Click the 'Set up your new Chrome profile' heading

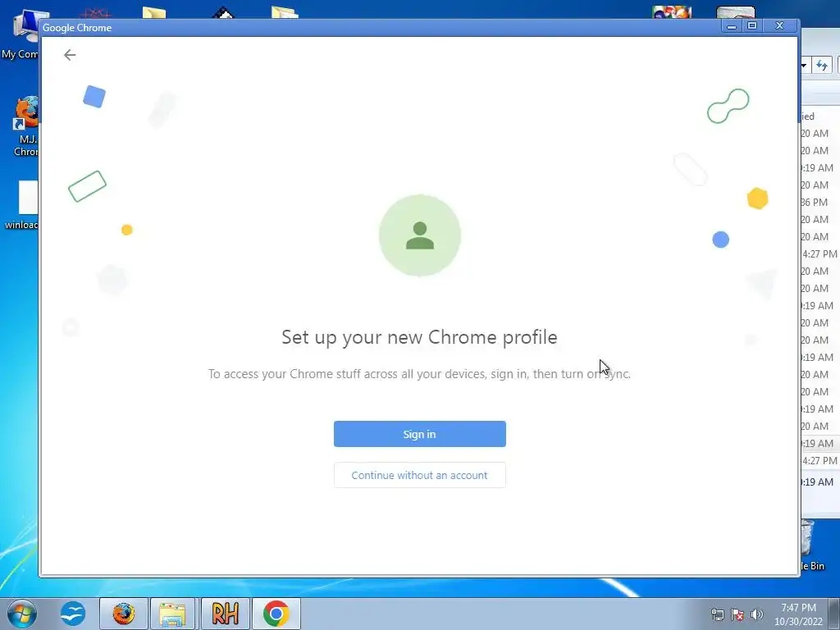point(419,337)
